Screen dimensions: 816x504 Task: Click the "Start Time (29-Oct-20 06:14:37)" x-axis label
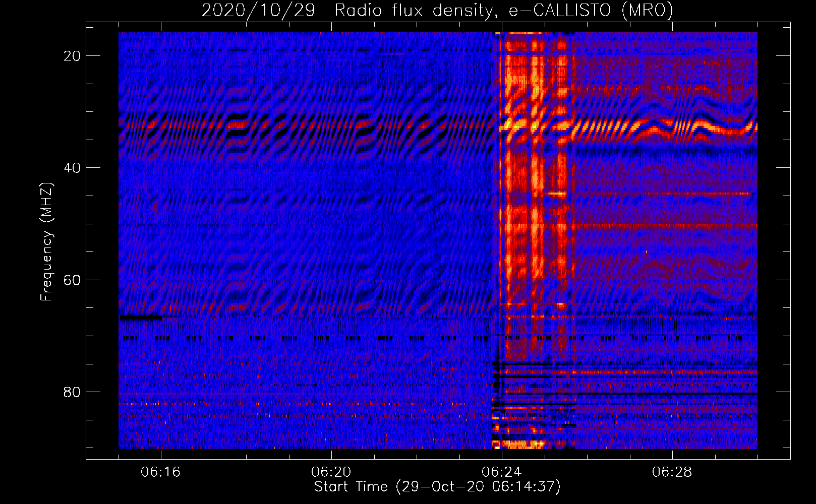coord(437,487)
